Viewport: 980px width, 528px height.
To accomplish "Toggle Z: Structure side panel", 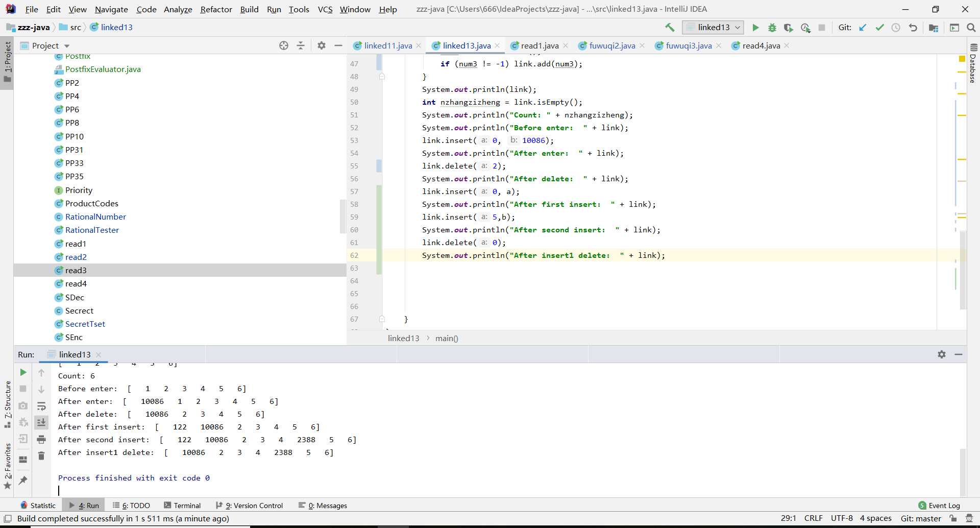I will point(7,404).
